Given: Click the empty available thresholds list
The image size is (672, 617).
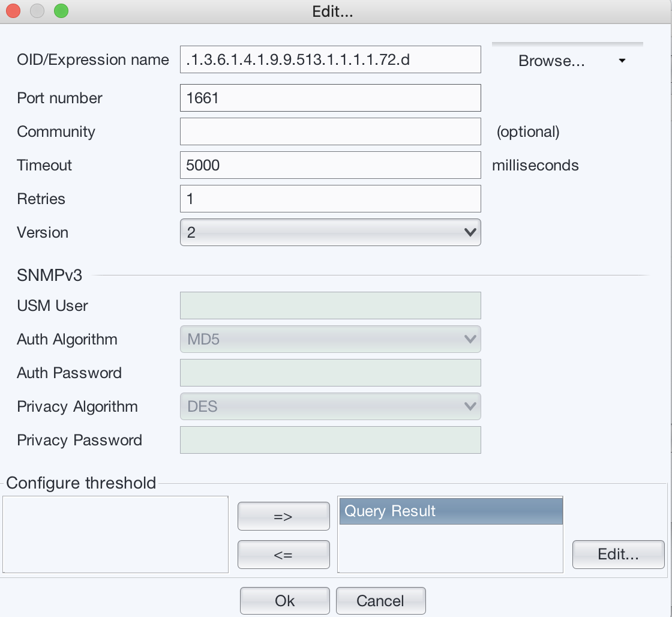Looking at the screenshot, I should pyautogui.click(x=116, y=534).
